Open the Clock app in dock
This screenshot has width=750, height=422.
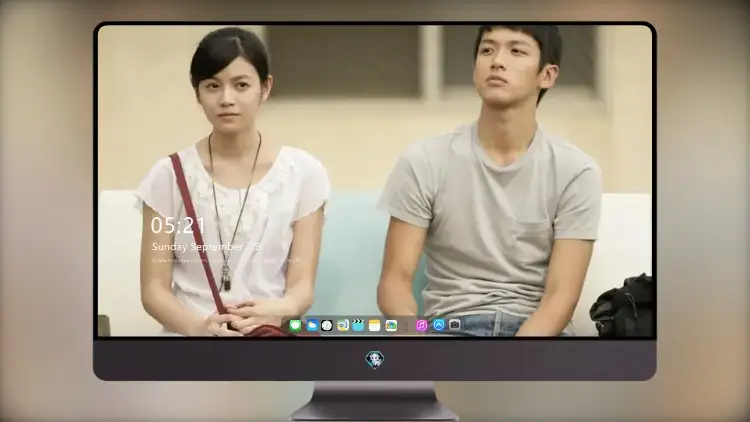327,325
